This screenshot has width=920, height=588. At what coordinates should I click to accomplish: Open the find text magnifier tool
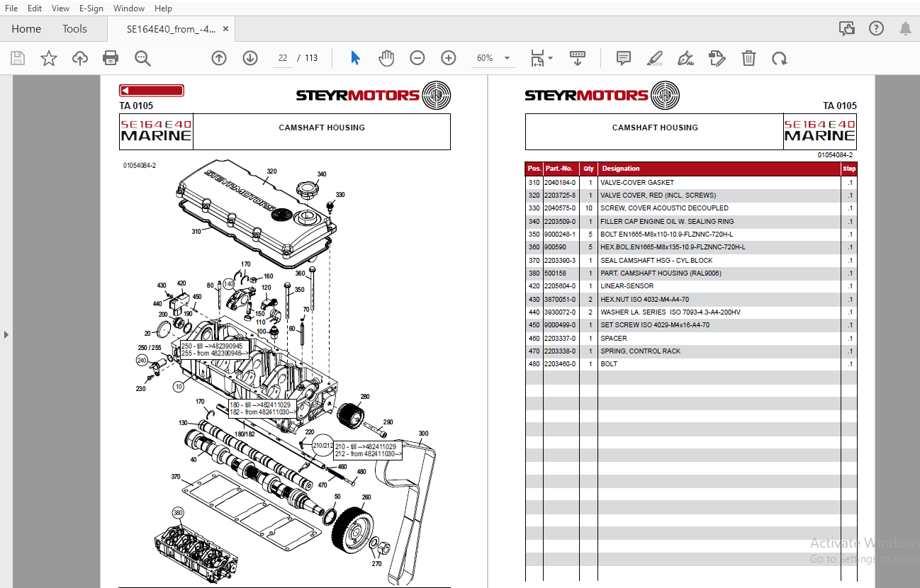142,58
